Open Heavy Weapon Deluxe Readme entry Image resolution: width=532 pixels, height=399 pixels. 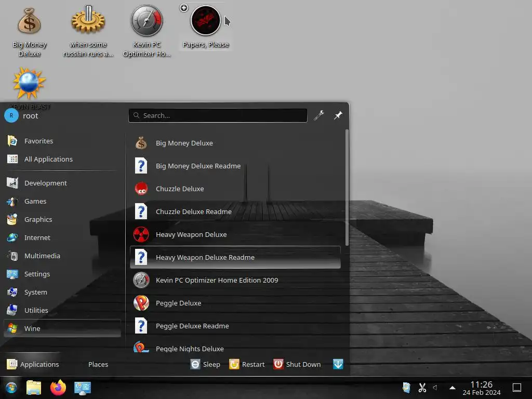(x=235, y=257)
